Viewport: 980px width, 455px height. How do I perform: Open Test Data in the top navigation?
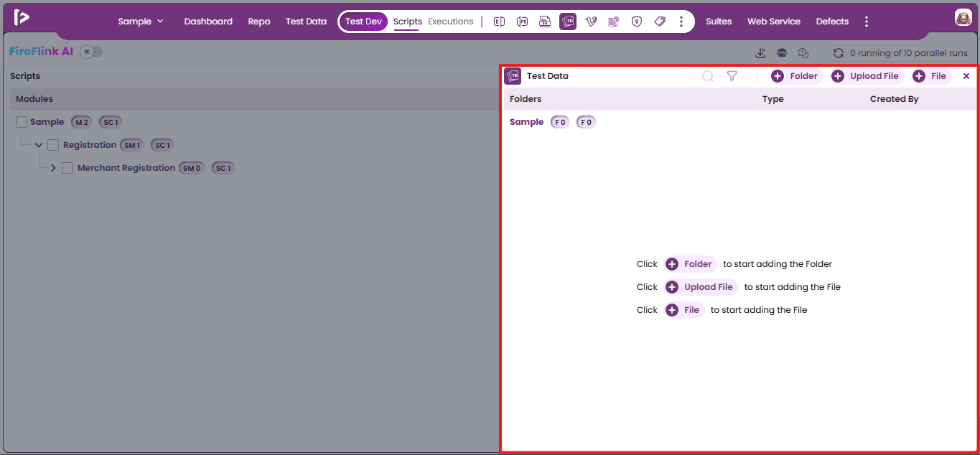coord(306,22)
